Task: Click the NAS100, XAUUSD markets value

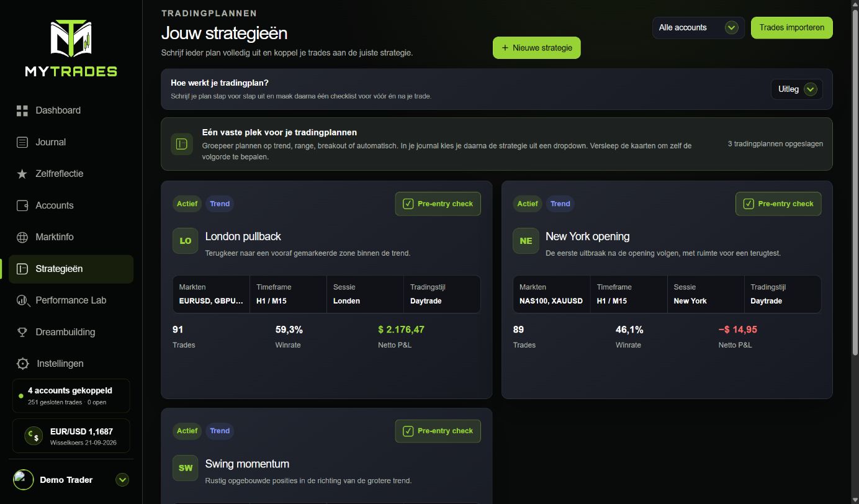Action: point(551,301)
